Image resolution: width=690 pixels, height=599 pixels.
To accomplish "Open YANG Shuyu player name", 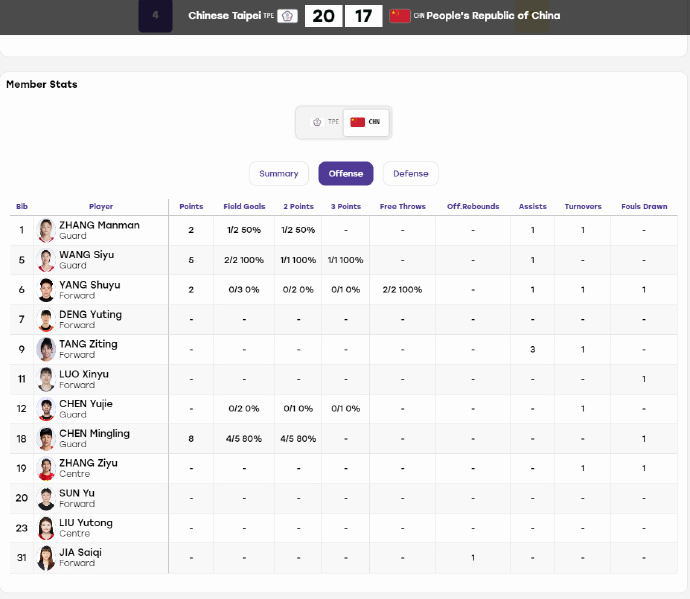I will click(90, 285).
